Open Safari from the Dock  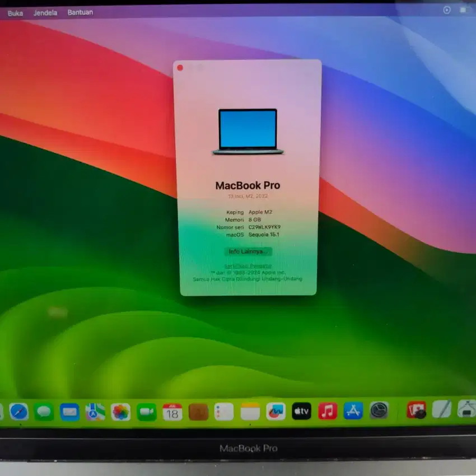click(19, 412)
